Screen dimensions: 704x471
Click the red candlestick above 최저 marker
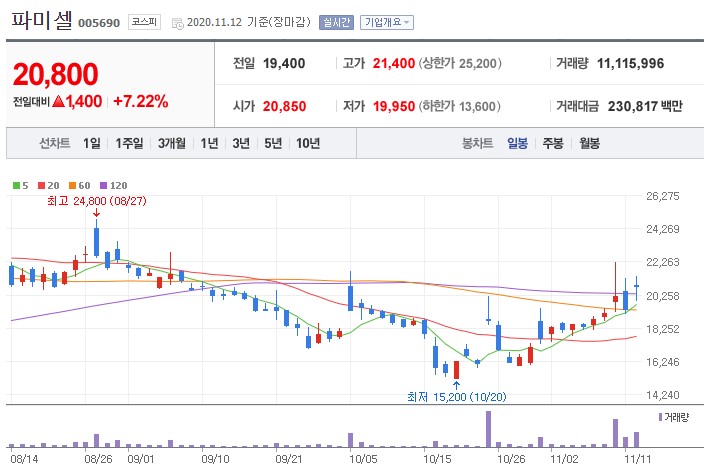tap(457, 370)
